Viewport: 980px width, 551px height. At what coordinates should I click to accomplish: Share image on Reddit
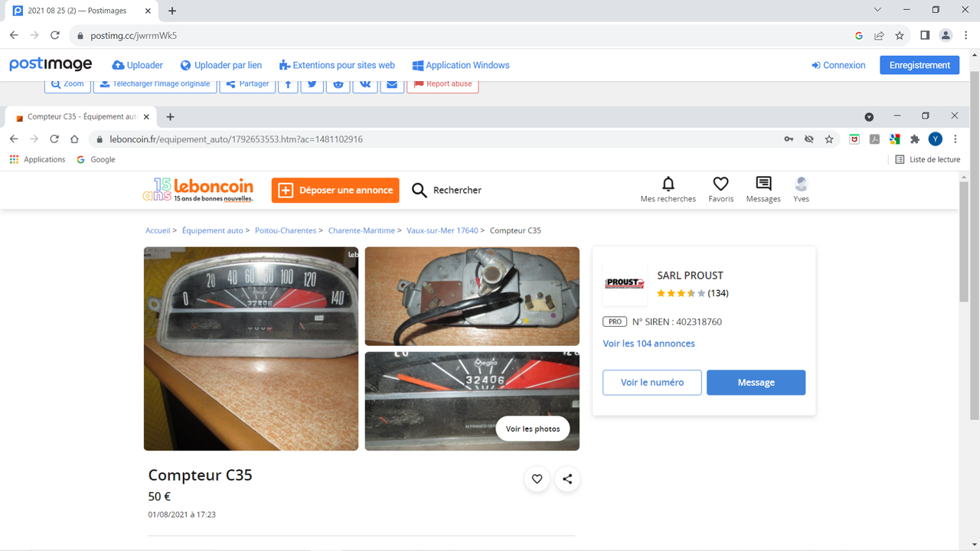pyautogui.click(x=338, y=84)
